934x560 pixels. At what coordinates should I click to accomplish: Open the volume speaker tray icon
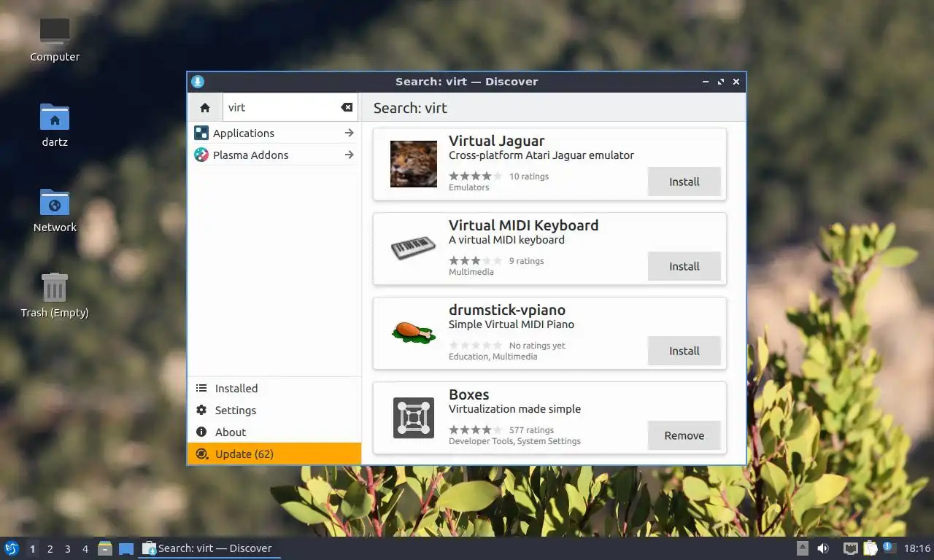823,548
